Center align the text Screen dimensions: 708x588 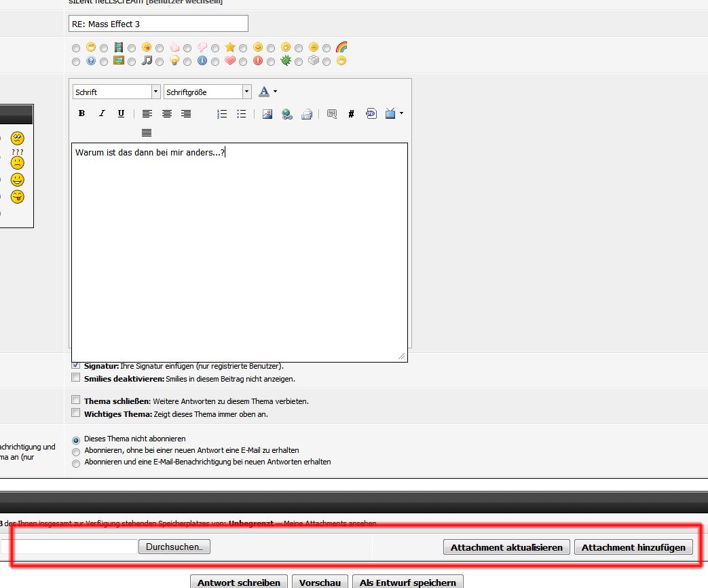pos(166,114)
